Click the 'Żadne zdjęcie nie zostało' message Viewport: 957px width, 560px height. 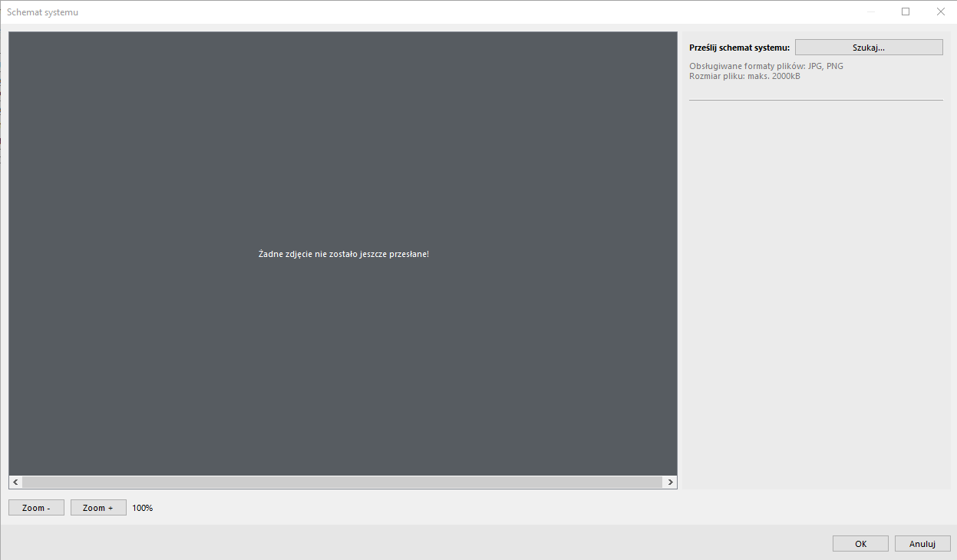[343, 254]
